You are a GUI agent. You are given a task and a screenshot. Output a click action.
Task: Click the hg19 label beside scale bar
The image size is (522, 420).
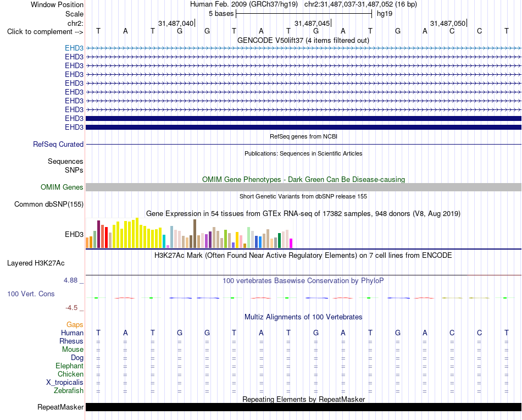pos(385,14)
